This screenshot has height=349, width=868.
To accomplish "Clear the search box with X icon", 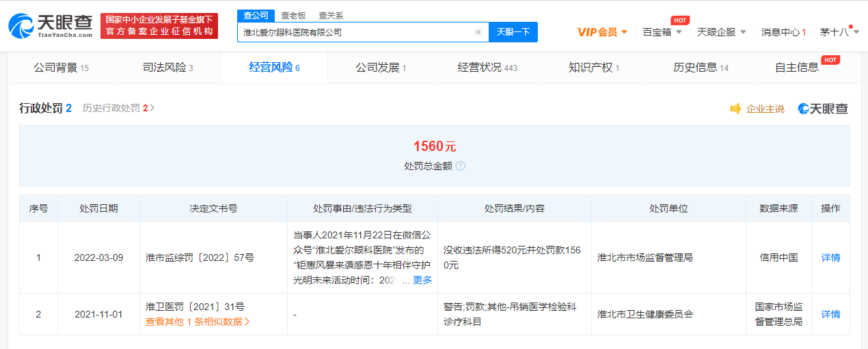I will (x=478, y=32).
